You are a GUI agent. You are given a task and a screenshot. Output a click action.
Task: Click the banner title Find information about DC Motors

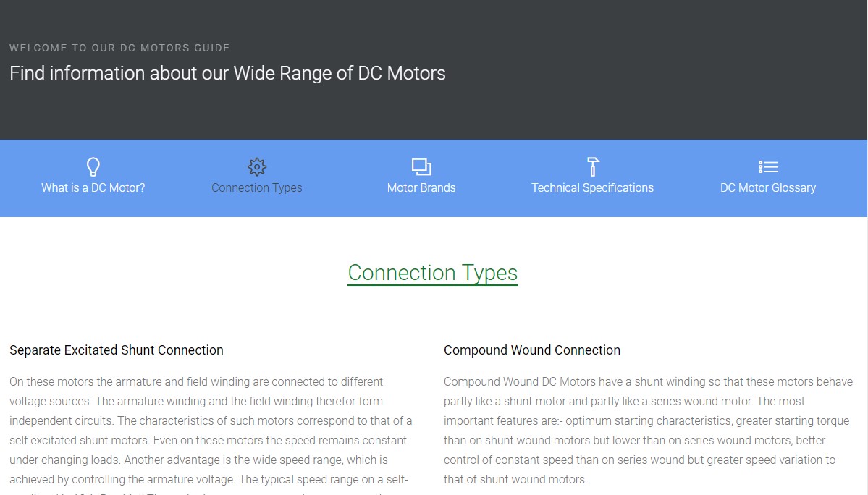click(x=227, y=73)
